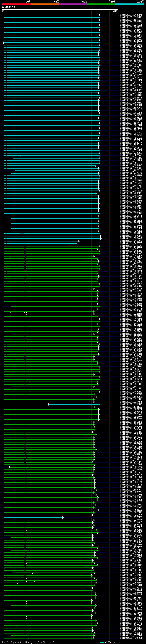Click the green ~80% legend segment
The image size is (146, 644).
point(101,4)
